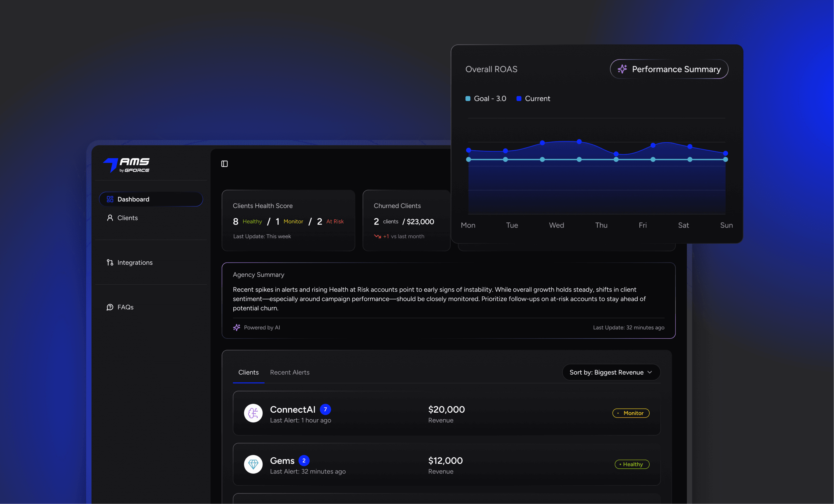The height and width of the screenshot is (504, 834).
Task: Click the red downtrend arrow in Churned Clients
Action: [378, 236]
